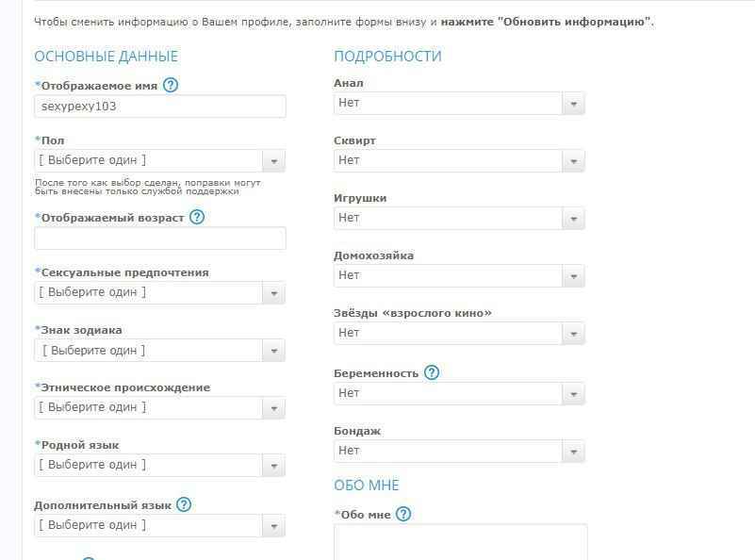The width and height of the screenshot is (755, 560).
Task: Open the Домохозяйка dropdown
Action: click(x=574, y=275)
